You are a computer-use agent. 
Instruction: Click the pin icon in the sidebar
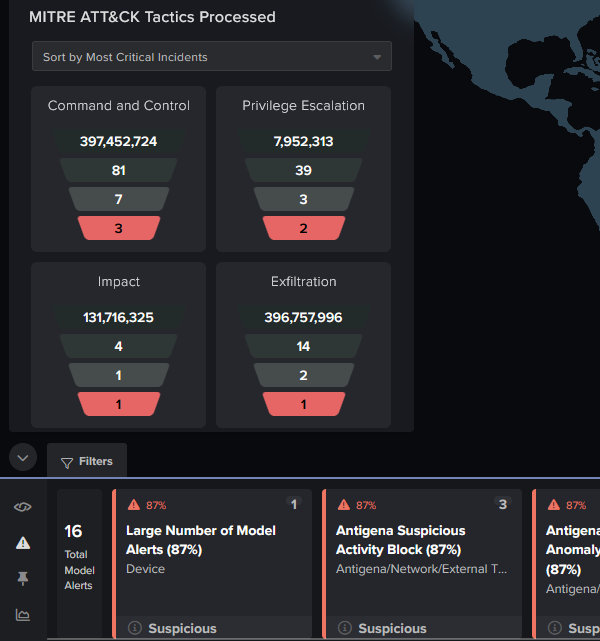[x=22, y=578]
